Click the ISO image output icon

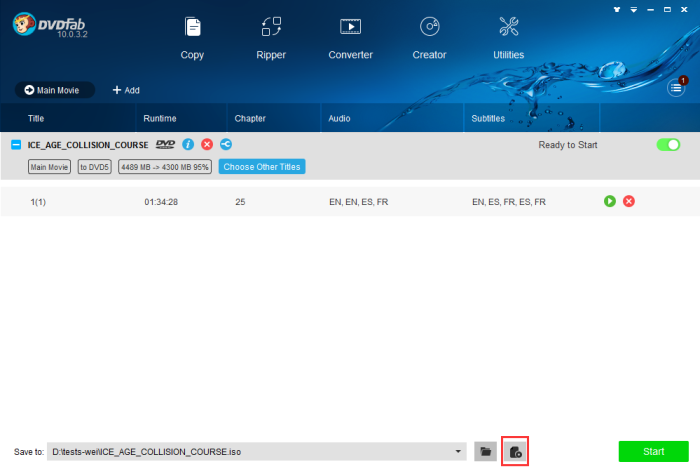pyautogui.click(x=515, y=452)
